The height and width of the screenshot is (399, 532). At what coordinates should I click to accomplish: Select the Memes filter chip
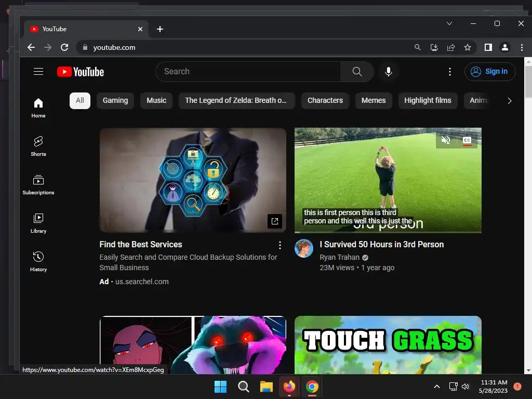coord(374,101)
